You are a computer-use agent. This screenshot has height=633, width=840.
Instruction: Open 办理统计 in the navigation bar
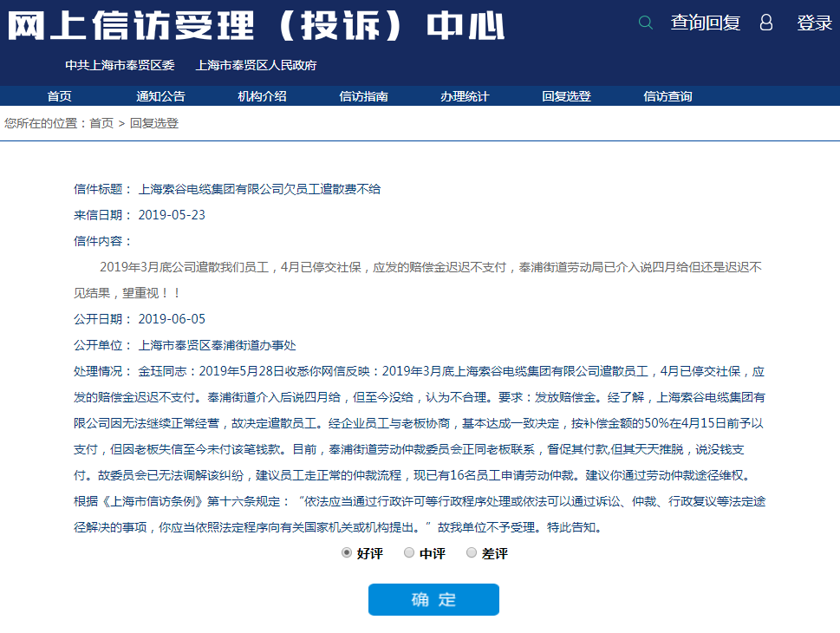click(x=465, y=96)
